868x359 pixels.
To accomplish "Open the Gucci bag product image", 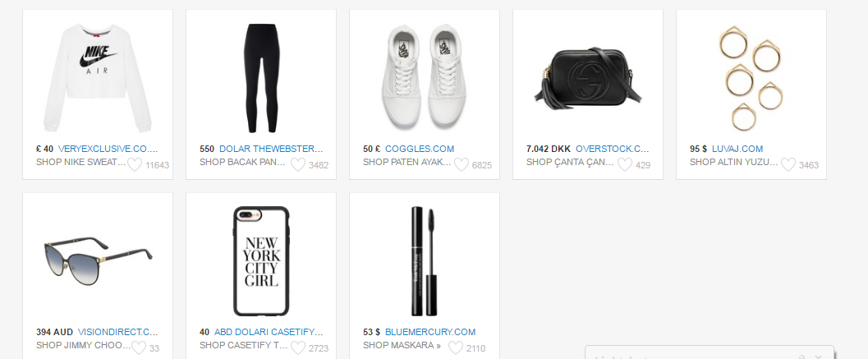I will pos(588,77).
